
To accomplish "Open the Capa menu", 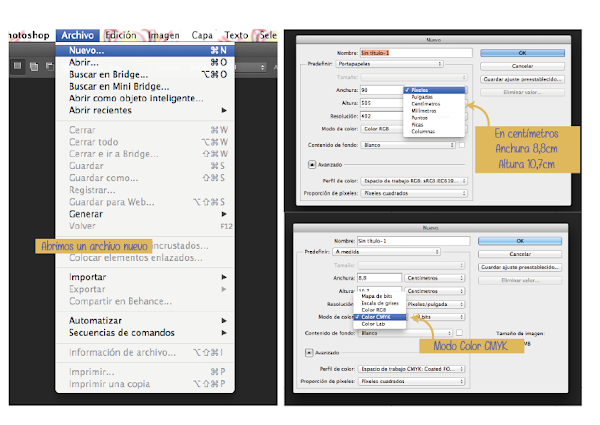I will tap(202, 35).
